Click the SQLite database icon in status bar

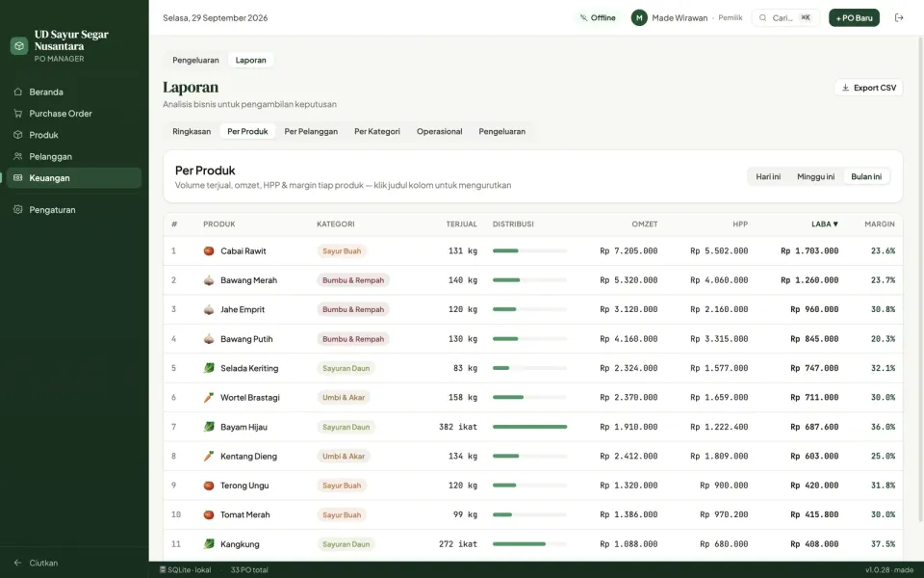[163, 569]
